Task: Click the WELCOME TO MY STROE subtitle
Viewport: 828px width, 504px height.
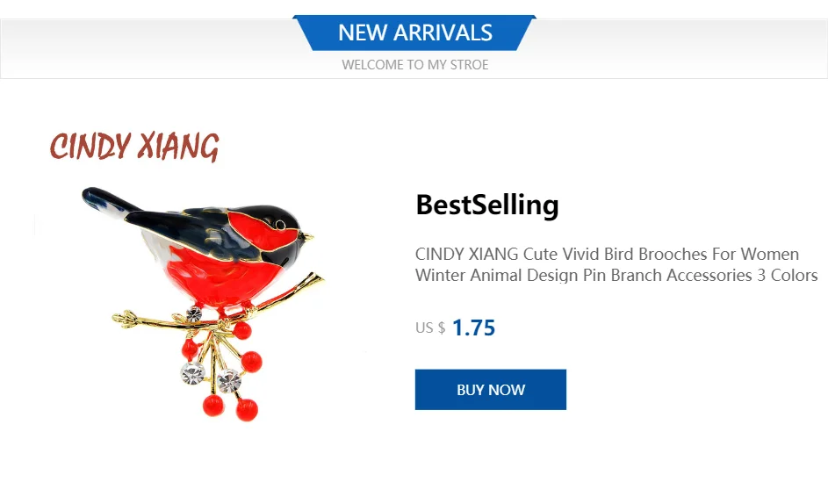Action: (x=415, y=65)
